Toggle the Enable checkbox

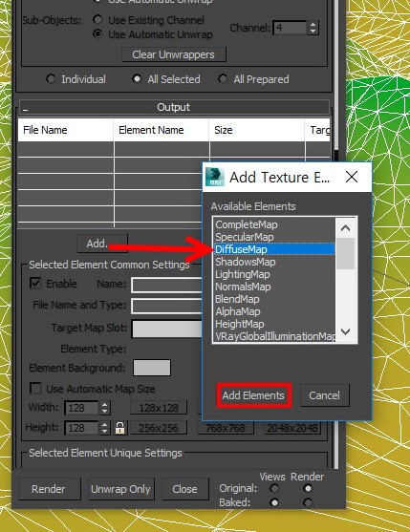pyautogui.click(x=35, y=284)
